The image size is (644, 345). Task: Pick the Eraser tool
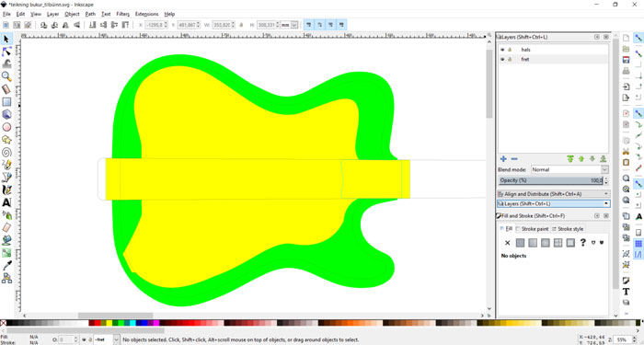(6, 228)
